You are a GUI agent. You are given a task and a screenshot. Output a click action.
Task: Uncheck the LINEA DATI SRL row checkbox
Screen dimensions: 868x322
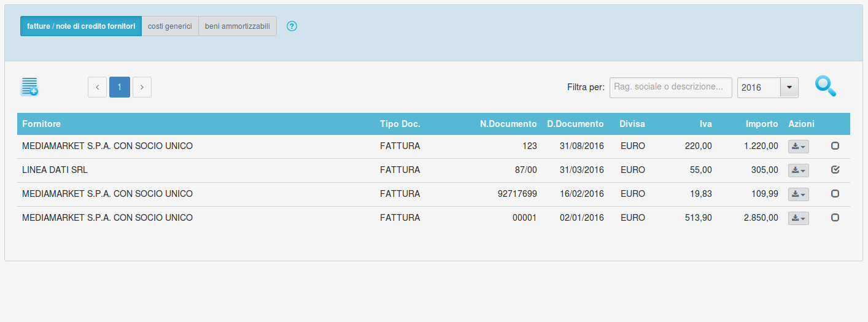point(835,170)
